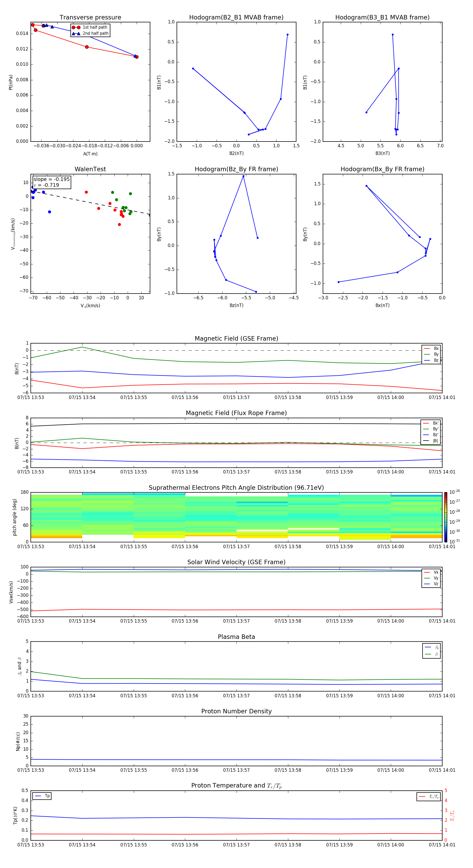
Task: Click the Bx' entry in Flux Rope legend
Action: (431, 423)
